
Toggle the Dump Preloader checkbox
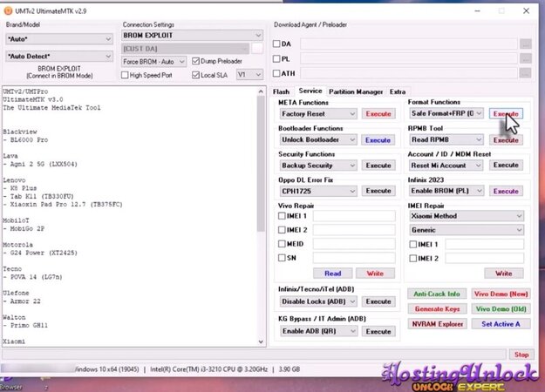tap(194, 62)
